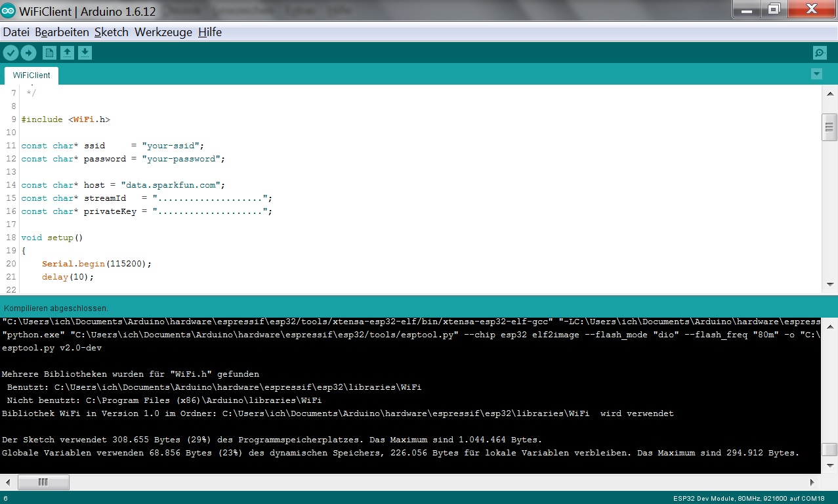This screenshot has width=838, height=504.
Task: Open the Hilfe menu
Action: tap(210, 32)
